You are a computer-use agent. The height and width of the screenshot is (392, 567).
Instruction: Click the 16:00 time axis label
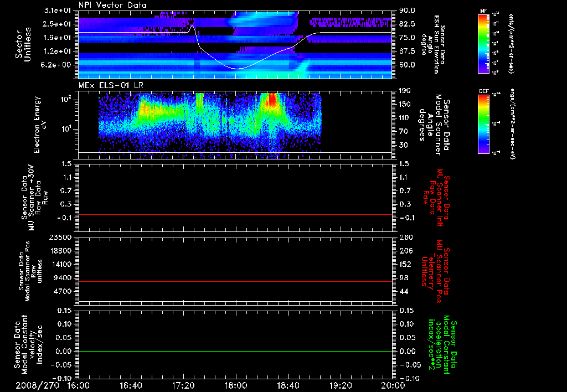(x=79, y=385)
